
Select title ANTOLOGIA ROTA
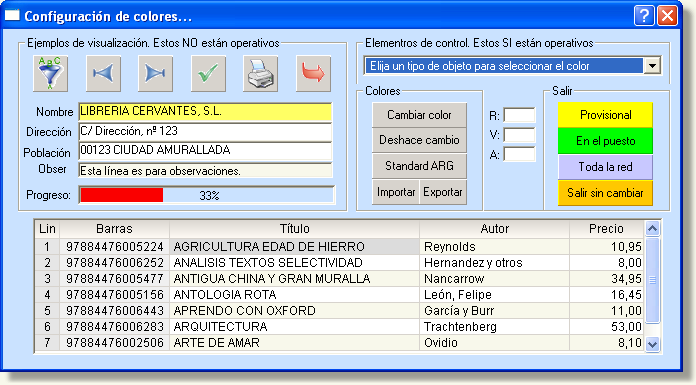click(x=294, y=294)
